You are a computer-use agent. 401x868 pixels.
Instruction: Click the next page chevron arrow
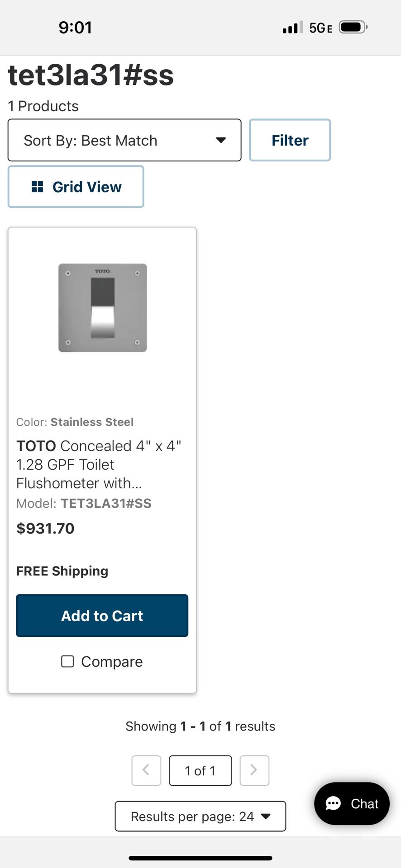(x=254, y=770)
